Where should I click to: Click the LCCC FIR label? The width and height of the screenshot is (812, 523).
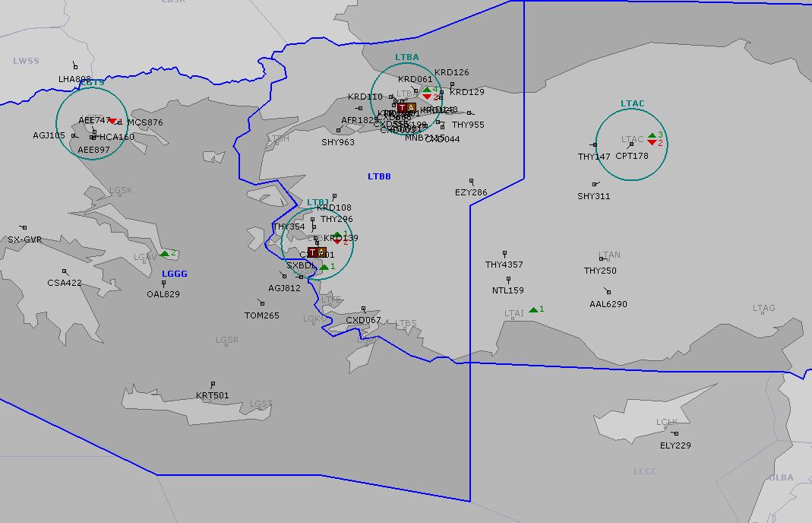[x=645, y=471]
